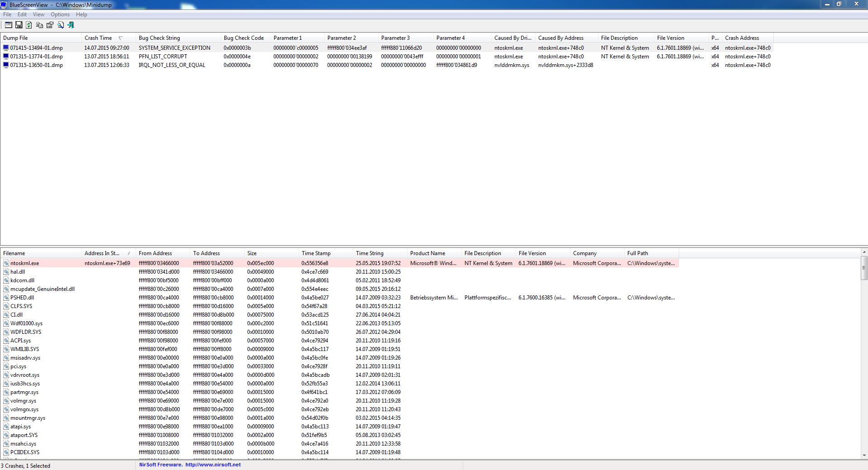Select the mcupdate_GenuineIntel.dll driver row

coord(339,289)
